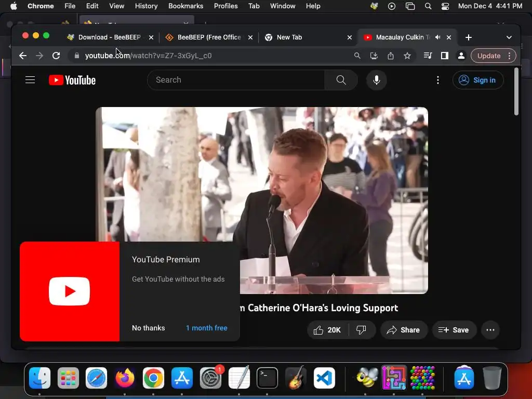
Task: Show Chrome side panel
Action: pyautogui.click(x=445, y=56)
